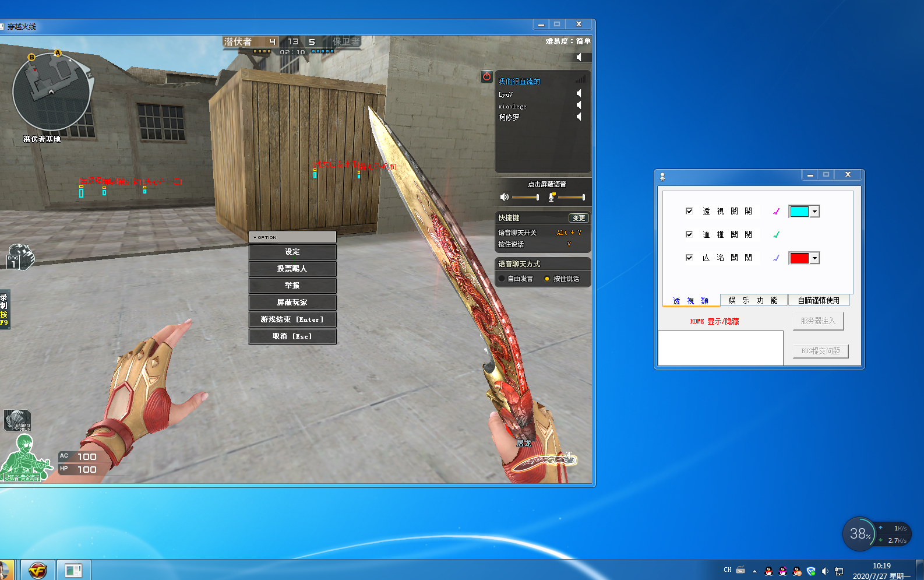924x580 pixels.
Task: Click the 变更 hotkey change button
Action: tap(579, 217)
